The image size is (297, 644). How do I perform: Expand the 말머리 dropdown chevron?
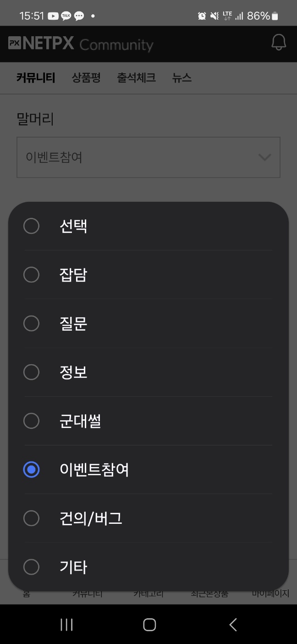coord(264,157)
